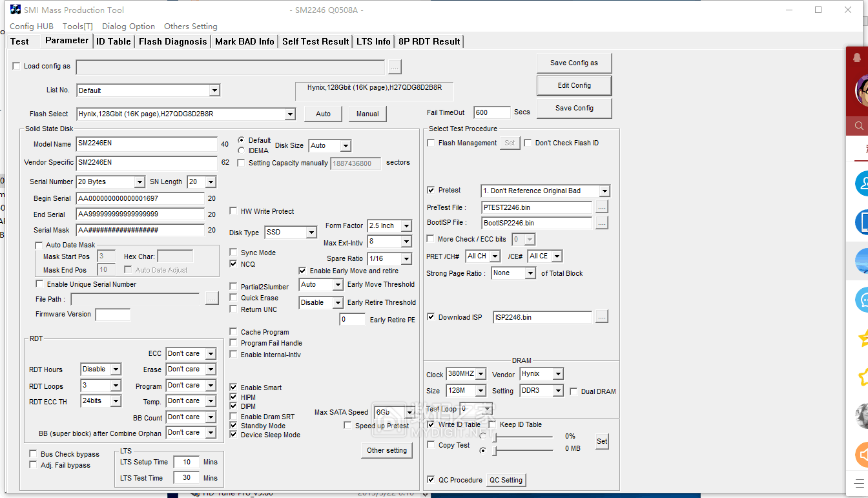Open the Tools[T] menu
Image resolution: width=868 pixels, height=498 pixels.
pos(77,26)
